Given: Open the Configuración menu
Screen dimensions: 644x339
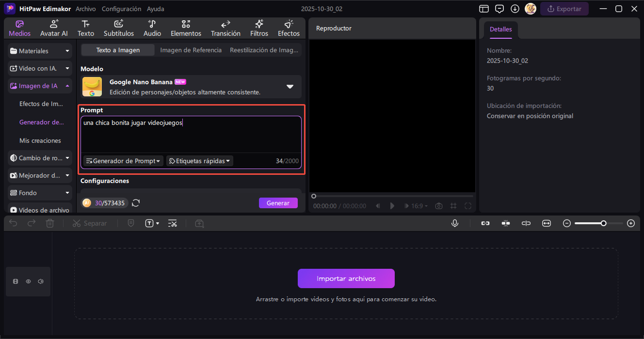Looking at the screenshot, I should [x=121, y=9].
